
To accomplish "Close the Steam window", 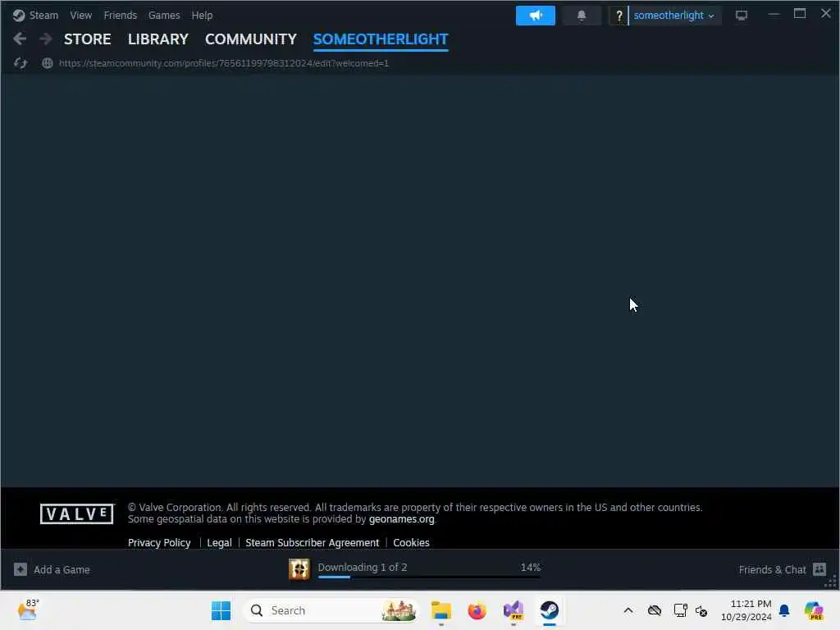I will 825,13.
